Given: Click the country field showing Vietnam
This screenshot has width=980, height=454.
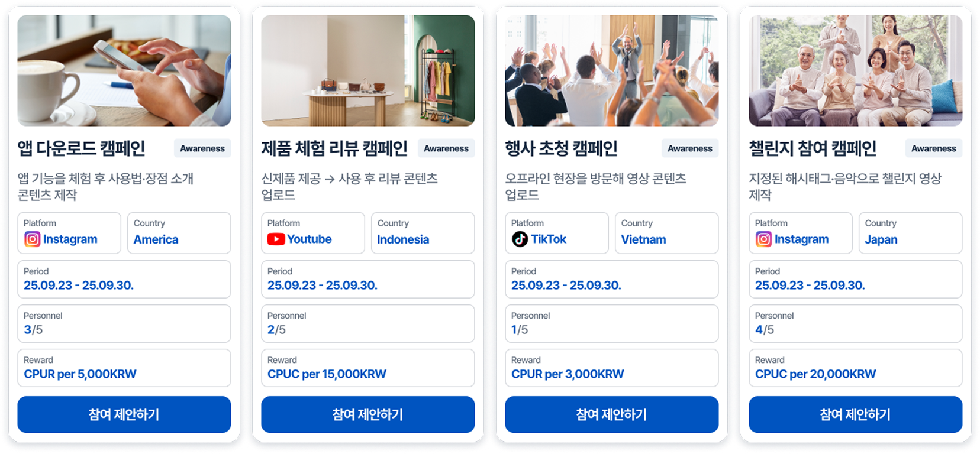Looking at the screenshot, I should (667, 233).
